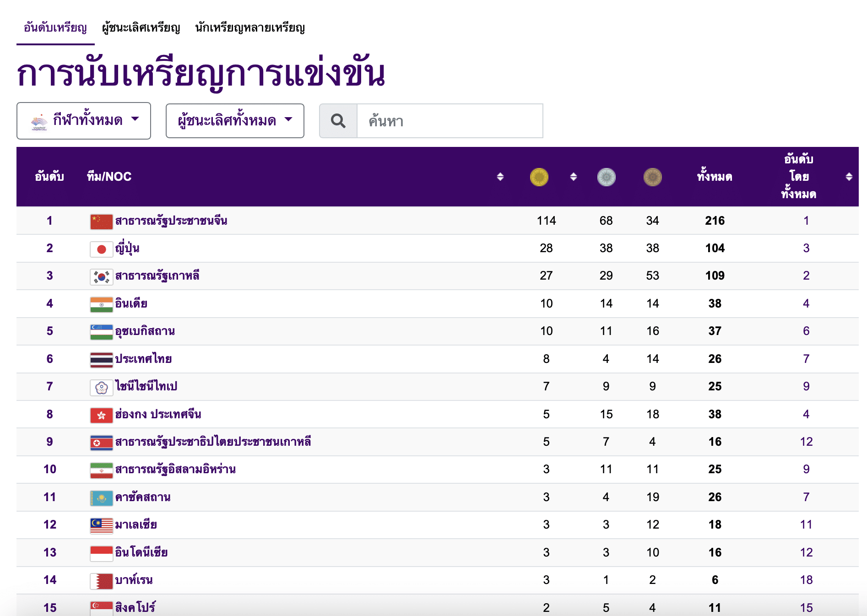Image resolution: width=867 pixels, height=616 pixels.
Task: Open the กีฬาทั้งหมด sports dropdown
Action: [x=84, y=120]
